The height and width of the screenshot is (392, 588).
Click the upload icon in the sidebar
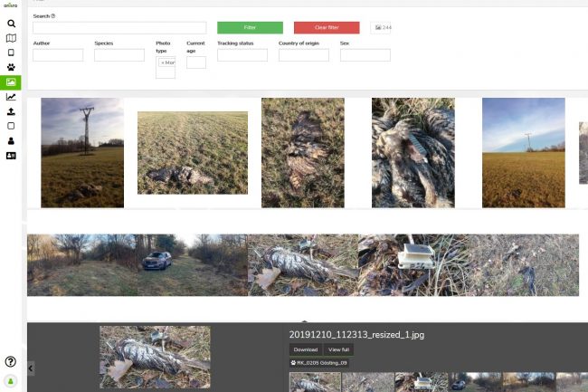[11, 111]
